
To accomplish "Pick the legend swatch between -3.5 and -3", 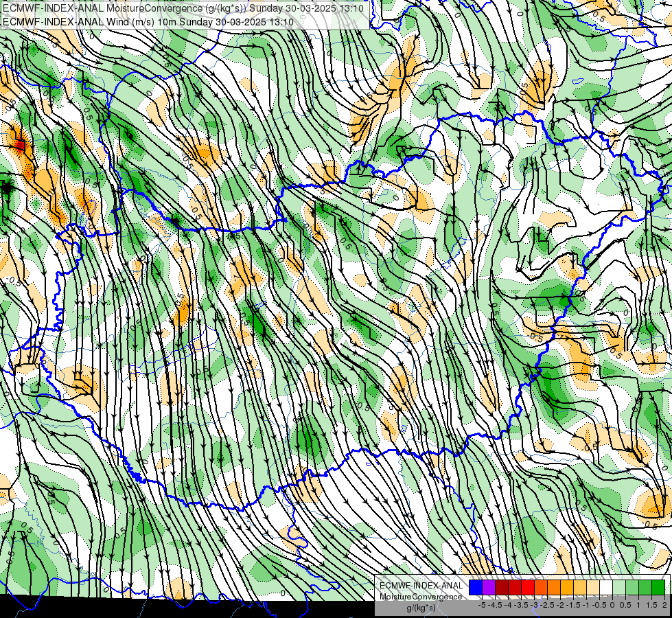I will point(528,588).
